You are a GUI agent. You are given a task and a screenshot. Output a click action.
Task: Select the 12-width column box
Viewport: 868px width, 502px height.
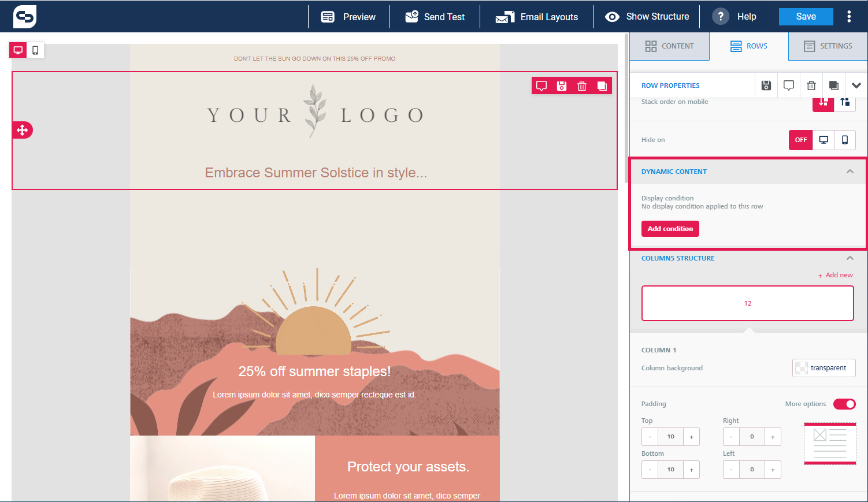(748, 303)
